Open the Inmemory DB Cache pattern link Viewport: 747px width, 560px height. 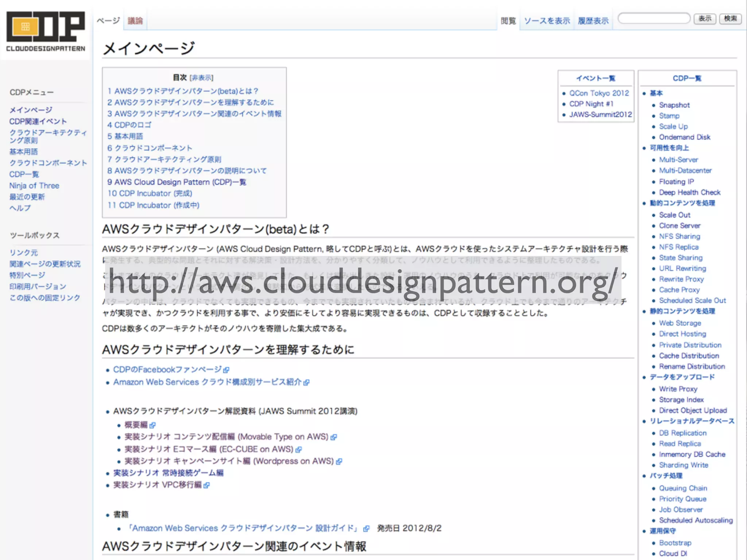(692, 454)
